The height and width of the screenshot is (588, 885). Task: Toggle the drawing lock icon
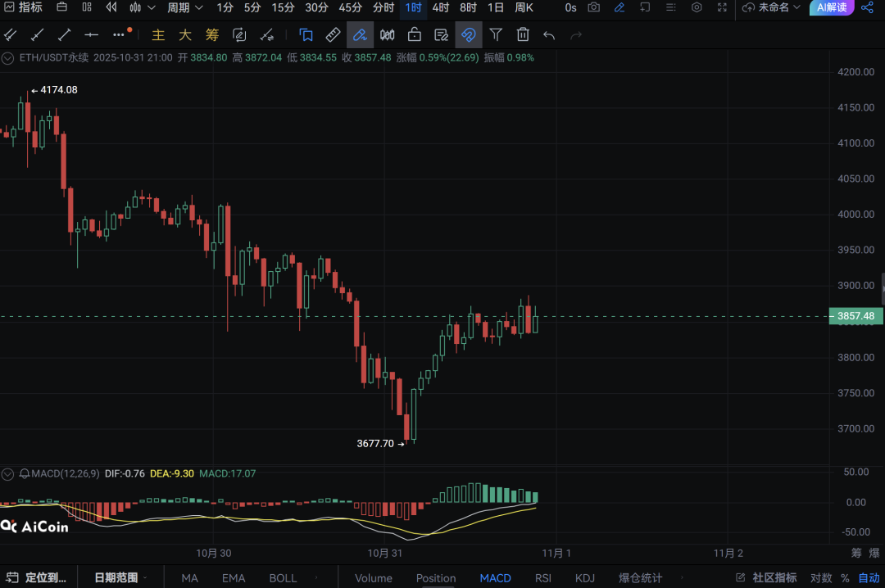pyautogui.click(x=415, y=35)
